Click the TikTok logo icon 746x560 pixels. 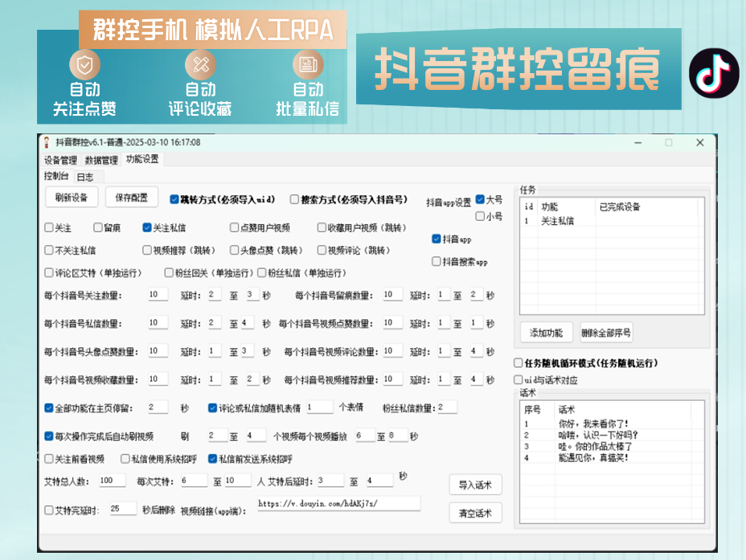click(714, 73)
